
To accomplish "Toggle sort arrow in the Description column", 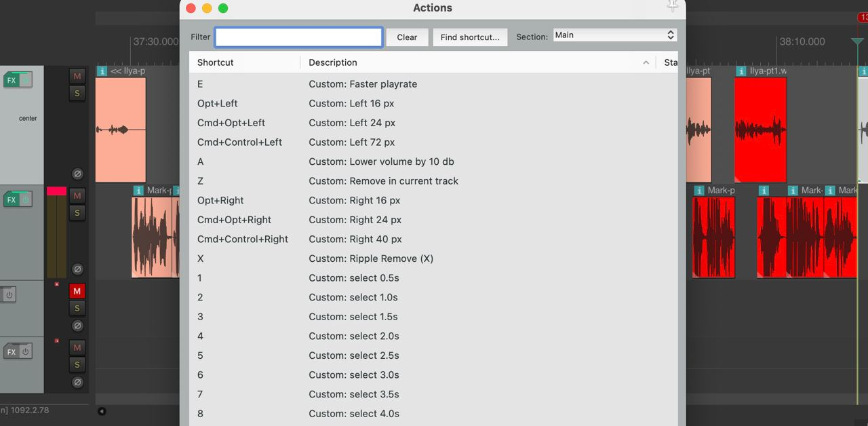I will (646, 62).
